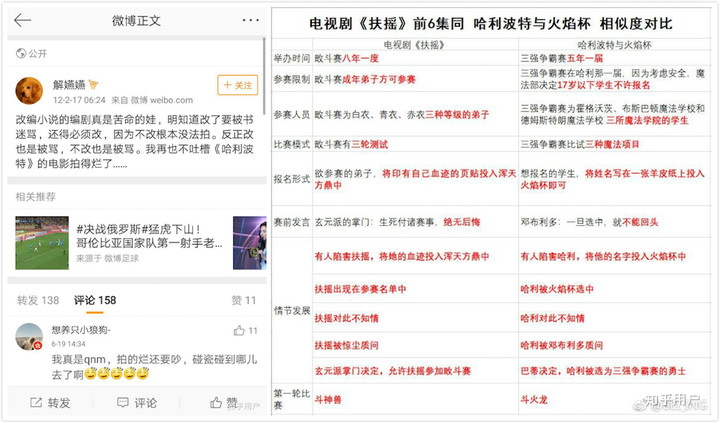Viewport: 720px width, 423px height.
Task: Like the comment via thumbs-up 11 icon
Action: (x=246, y=330)
